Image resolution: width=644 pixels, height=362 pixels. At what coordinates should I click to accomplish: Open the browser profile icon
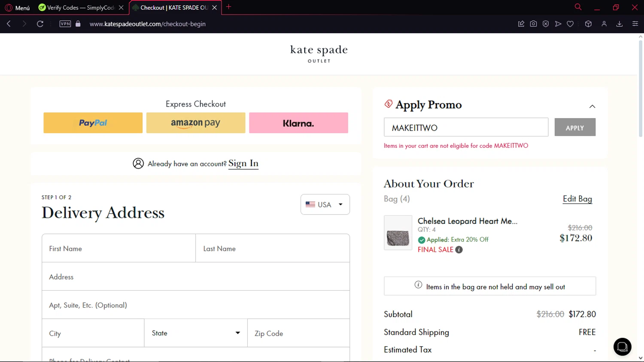[604, 24]
